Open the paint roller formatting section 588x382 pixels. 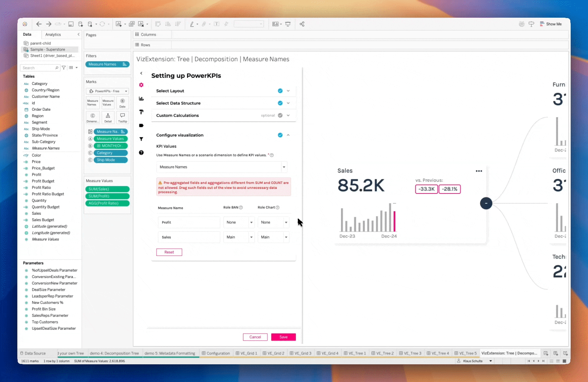[x=141, y=112]
